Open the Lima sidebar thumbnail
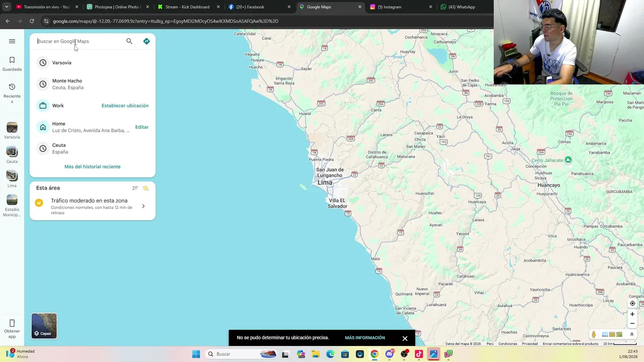Screen dimensions: 644x362 (12, 179)
